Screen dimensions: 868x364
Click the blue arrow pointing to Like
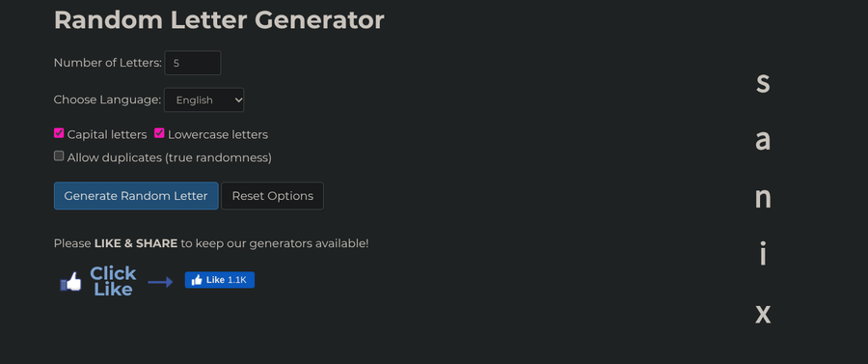(160, 282)
